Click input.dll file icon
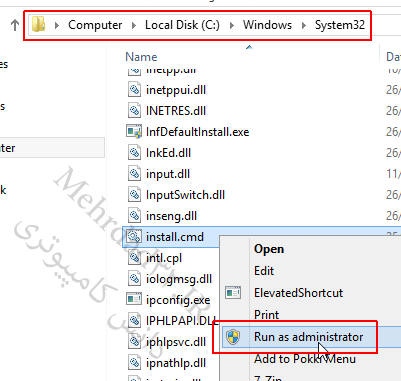 [134, 174]
